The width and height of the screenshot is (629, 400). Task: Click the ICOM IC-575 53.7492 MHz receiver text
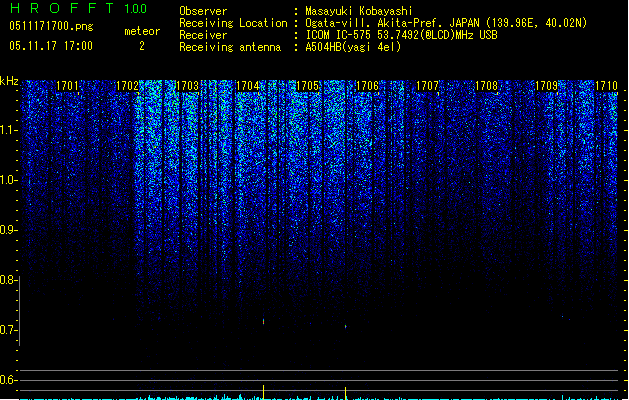click(401, 35)
